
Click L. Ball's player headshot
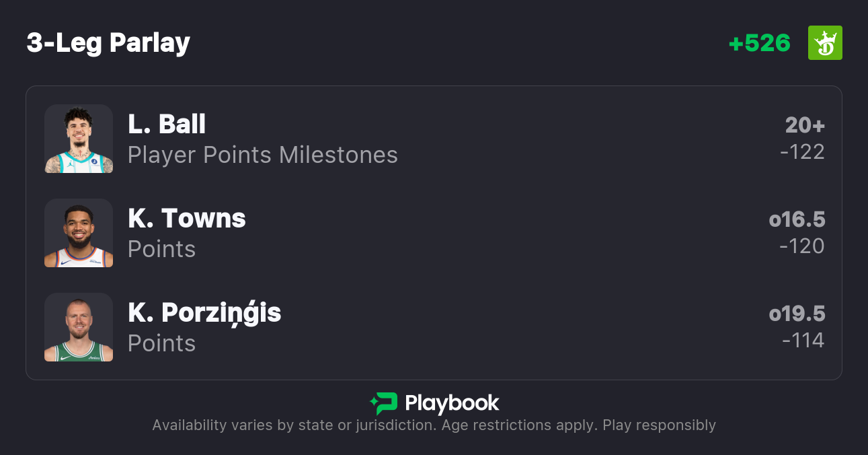point(79,139)
